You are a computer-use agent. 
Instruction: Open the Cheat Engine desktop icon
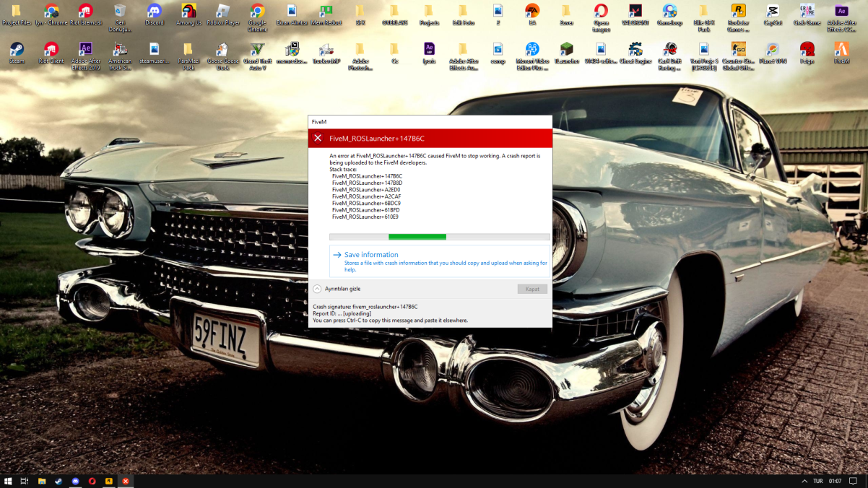pos(635,53)
